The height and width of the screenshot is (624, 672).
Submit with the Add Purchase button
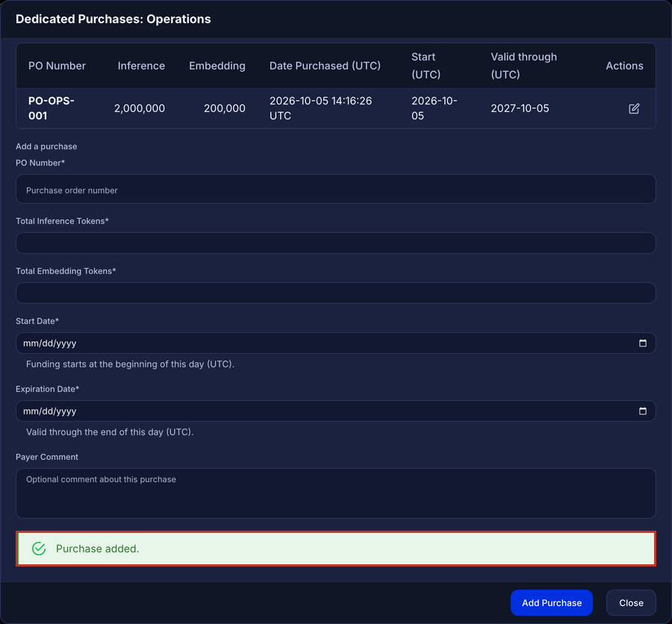552,602
